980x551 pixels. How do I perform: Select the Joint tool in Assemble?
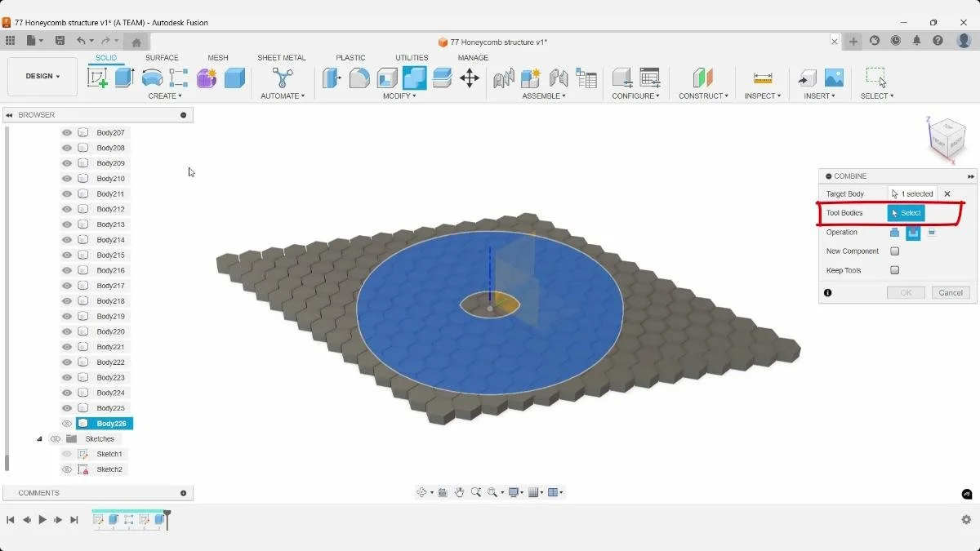pos(504,78)
